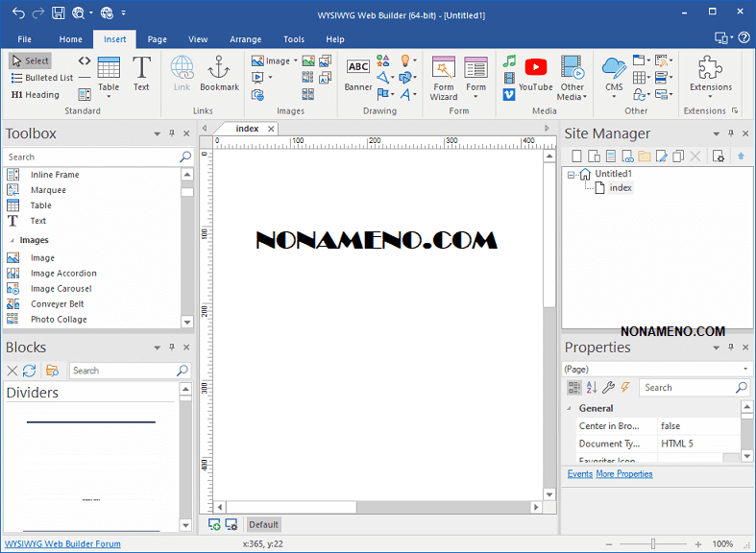Insert a Bookmark anchor from the ribbon
This screenshot has height=553, width=756.
point(219,73)
